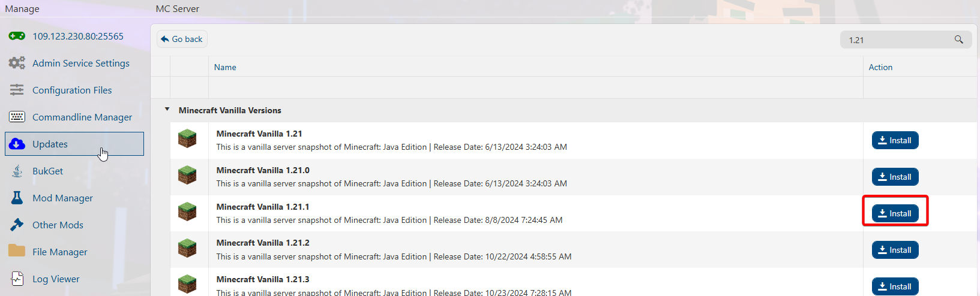Image resolution: width=980 pixels, height=296 pixels.
Task: Install Minecraft Vanilla 1.21.1
Action: pos(895,213)
